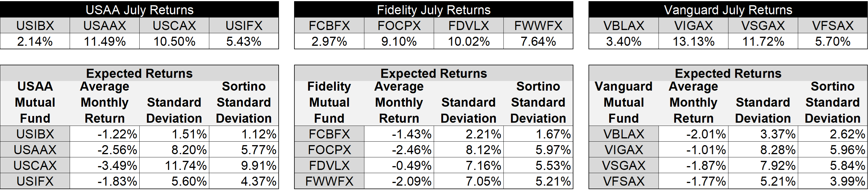This screenshot has width=868, height=190.
Task: Click the VIGAX 13.13% July return cell
Action: click(x=693, y=41)
